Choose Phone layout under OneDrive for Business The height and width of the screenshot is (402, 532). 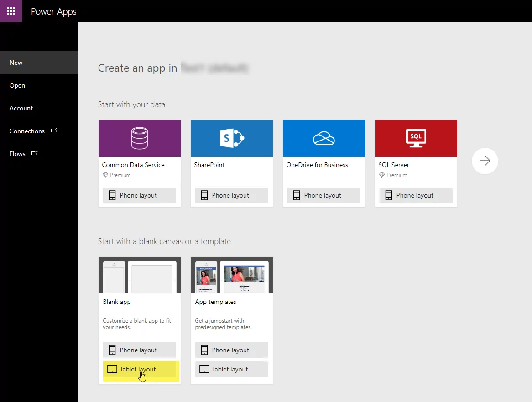(x=324, y=195)
